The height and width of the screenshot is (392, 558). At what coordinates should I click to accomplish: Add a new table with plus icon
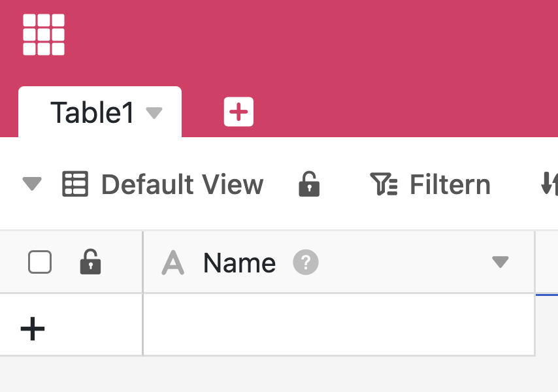point(238,112)
